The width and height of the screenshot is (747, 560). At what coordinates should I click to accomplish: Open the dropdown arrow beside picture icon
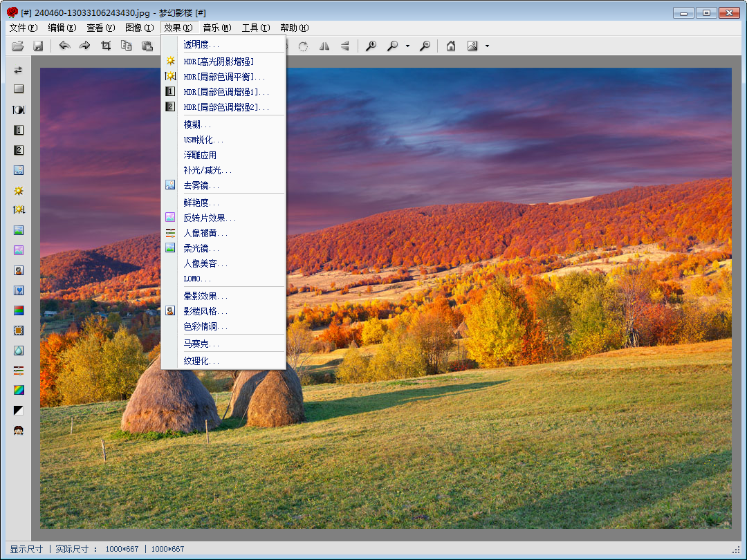(487, 46)
